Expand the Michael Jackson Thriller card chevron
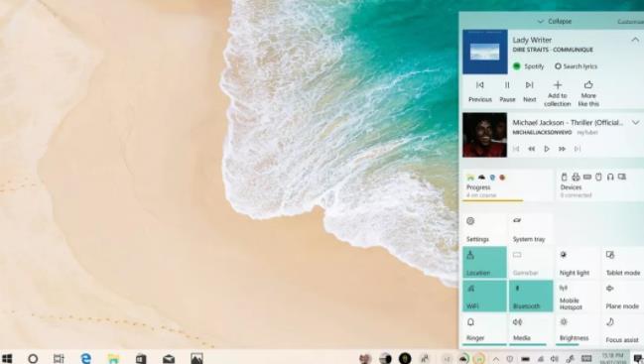644x364 pixels. pos(636,122)
